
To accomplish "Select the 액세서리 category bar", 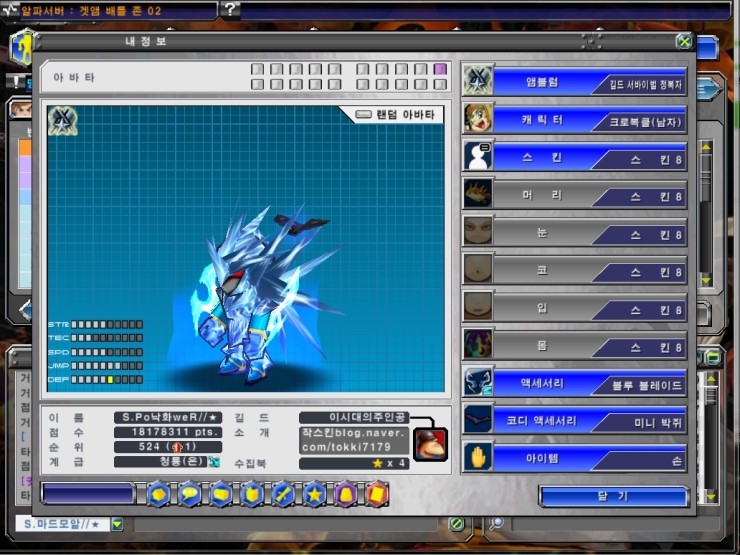I will pyautogui.click(x=590, y=383).
